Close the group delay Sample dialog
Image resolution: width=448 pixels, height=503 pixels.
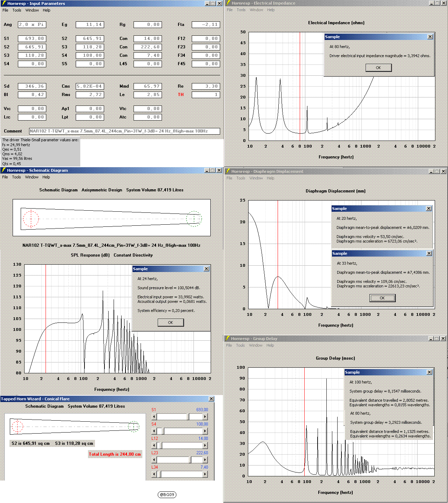[x=429, y=372]
